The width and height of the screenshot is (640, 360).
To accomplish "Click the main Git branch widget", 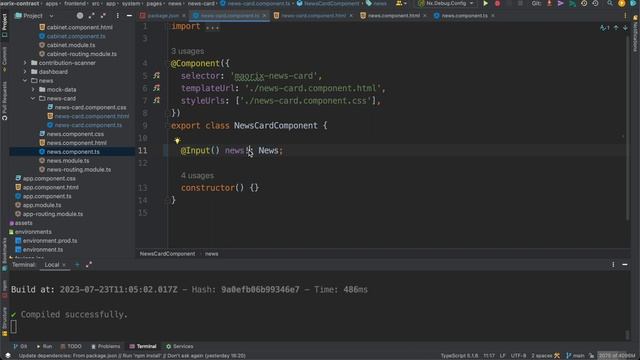I will pyautogui.click(x=576, y=356).
